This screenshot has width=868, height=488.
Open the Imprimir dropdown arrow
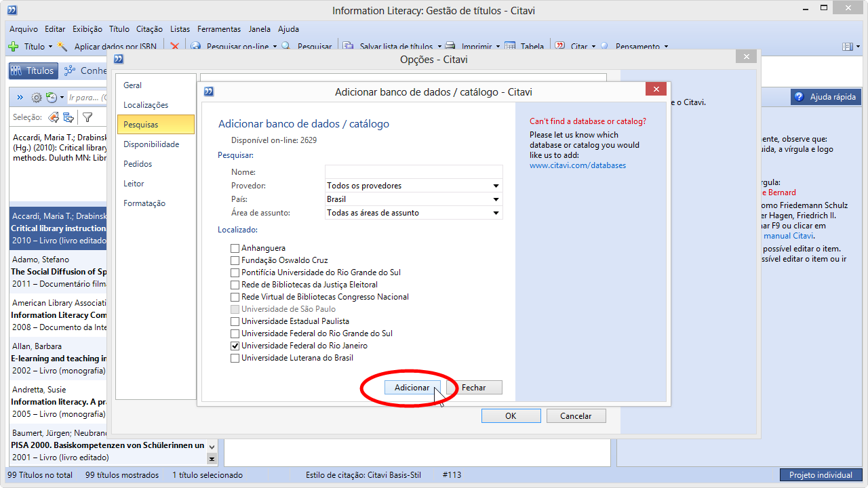pos(498,47)
